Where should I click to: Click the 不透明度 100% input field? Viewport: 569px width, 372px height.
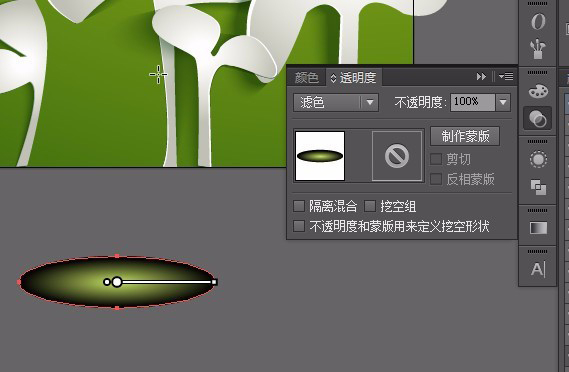coord(472,102)
